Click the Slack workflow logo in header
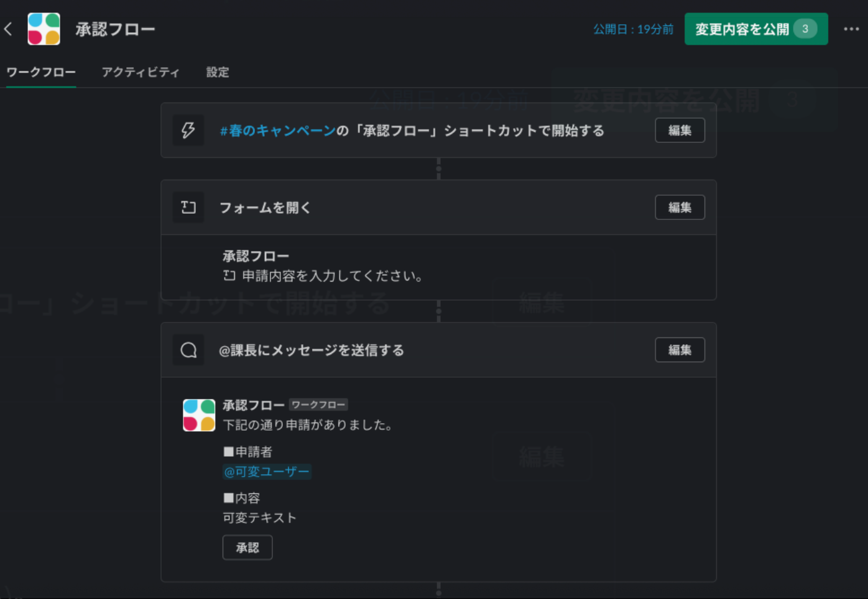This screenshot has height=599, width=868. pyautogui.click(x=44, y=29)
